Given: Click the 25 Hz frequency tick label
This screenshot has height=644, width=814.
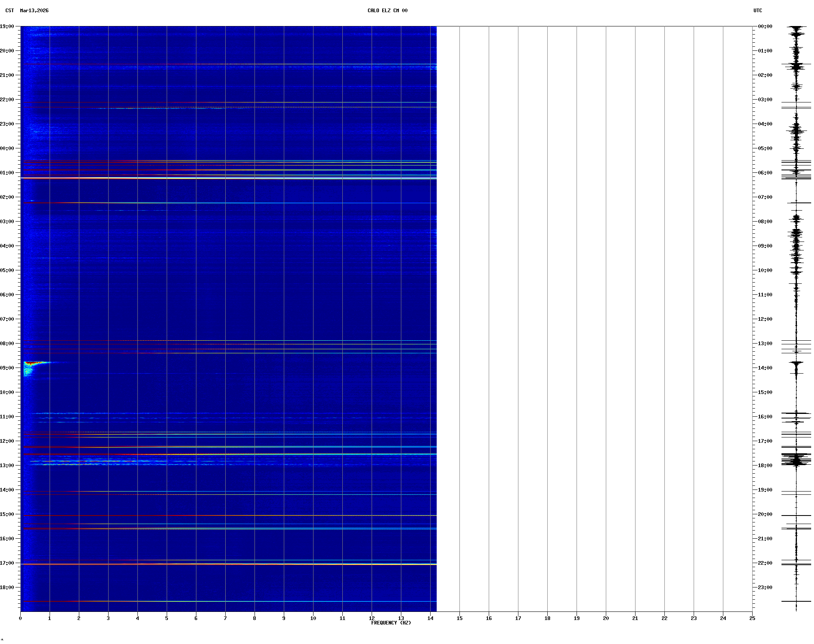Looking at the screenshot, I should pos(752,618).
